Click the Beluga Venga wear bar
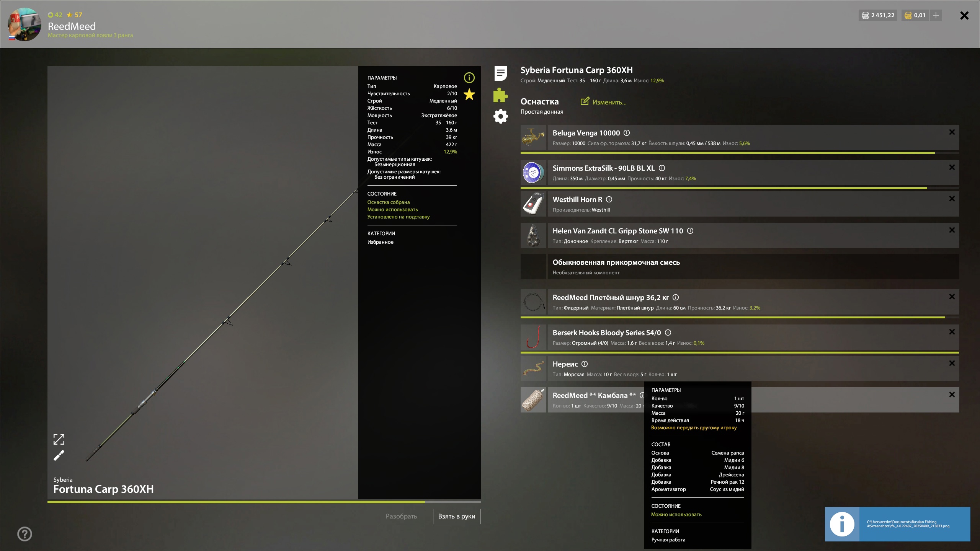Image resolution: width=980 pixels, height=551 pixels. 740,153
